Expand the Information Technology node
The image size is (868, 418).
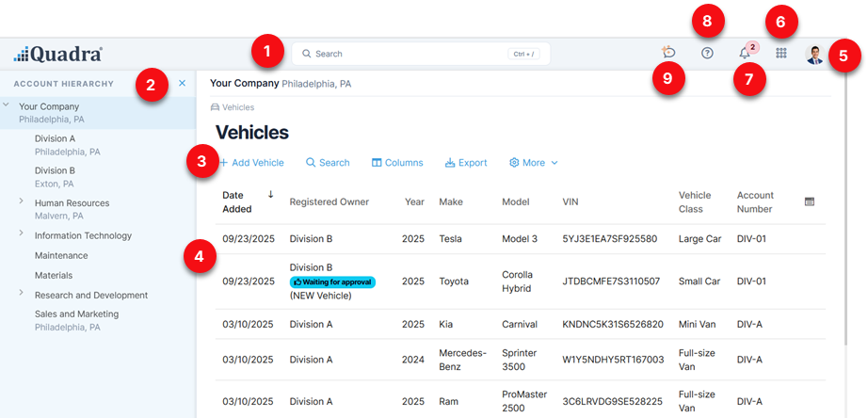(22, 233)
